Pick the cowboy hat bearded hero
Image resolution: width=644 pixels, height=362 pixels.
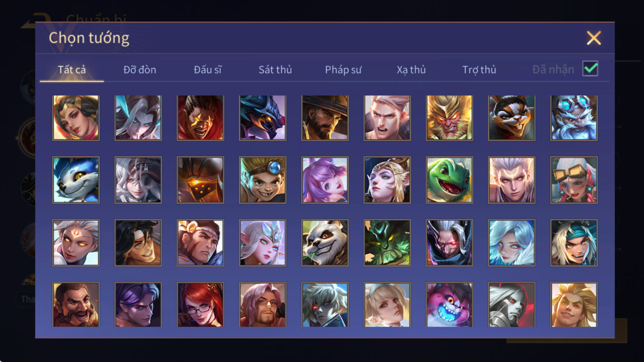pyautogui.click(x=325, y=118)
